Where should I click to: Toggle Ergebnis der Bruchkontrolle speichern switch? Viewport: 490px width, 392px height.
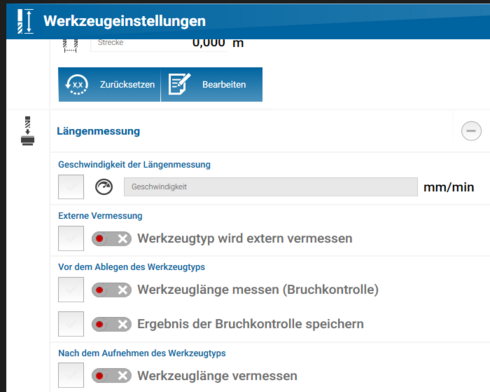pyautogui.click(x=112, y=324)
